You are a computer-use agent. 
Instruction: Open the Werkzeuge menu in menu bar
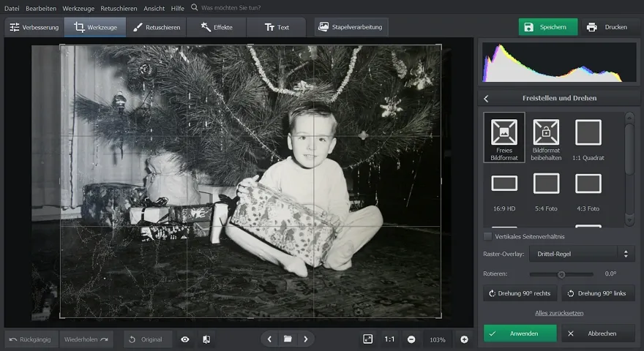coord(78,8)
